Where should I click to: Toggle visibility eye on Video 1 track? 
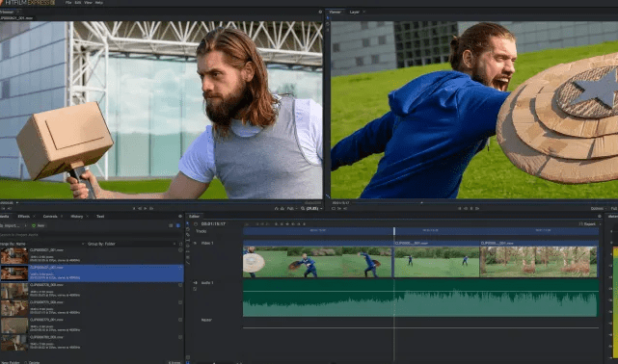point(195,244)
